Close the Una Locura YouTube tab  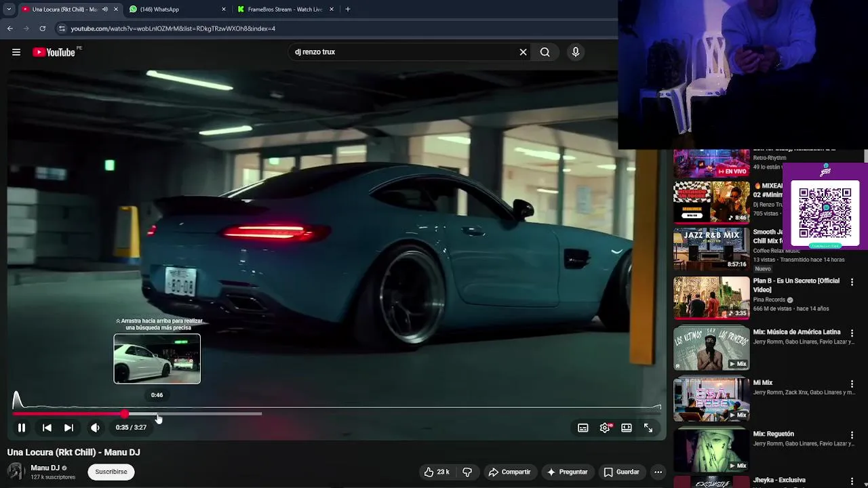(116, 9)
